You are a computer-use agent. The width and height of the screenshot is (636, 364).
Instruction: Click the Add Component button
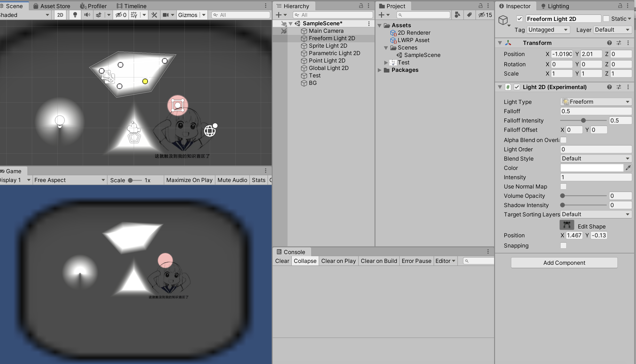point(564,262)
